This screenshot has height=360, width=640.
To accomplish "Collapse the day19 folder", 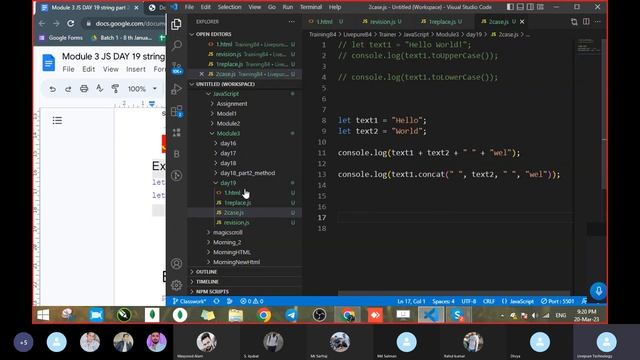I will click(x=228, y=183).
